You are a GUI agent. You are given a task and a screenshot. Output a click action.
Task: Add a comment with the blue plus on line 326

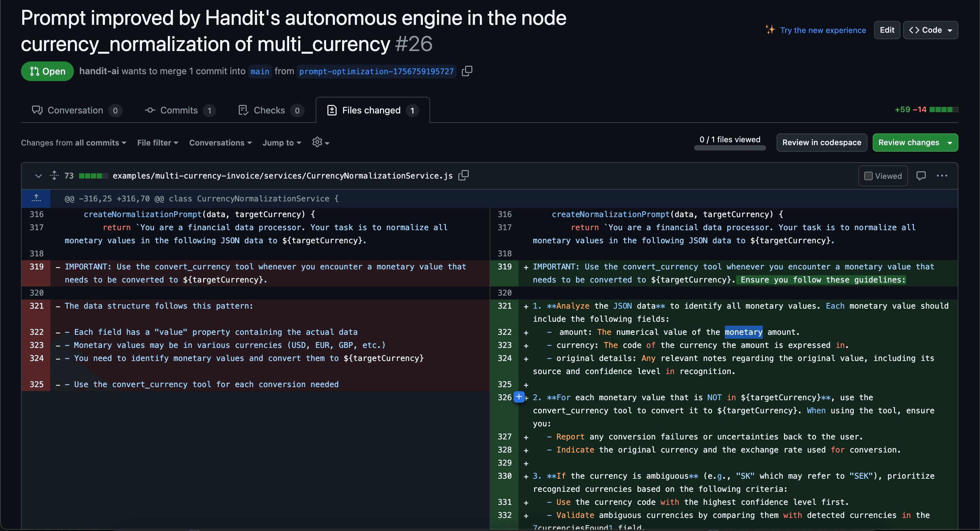click(519, 397)
